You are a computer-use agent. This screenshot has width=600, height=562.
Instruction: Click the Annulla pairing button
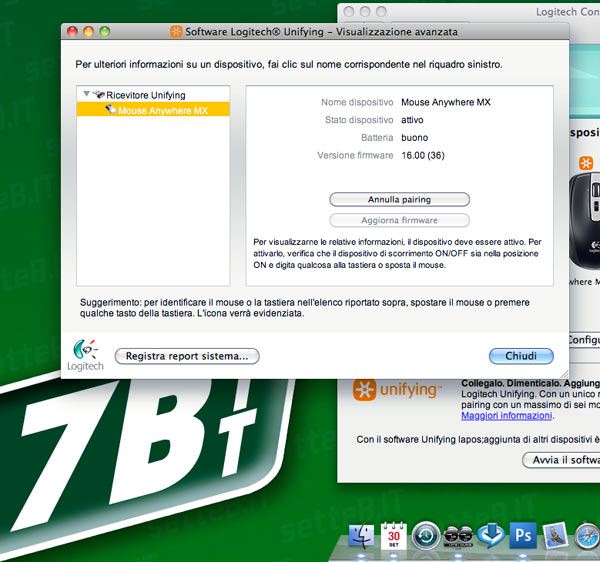[x=399, y=200]
